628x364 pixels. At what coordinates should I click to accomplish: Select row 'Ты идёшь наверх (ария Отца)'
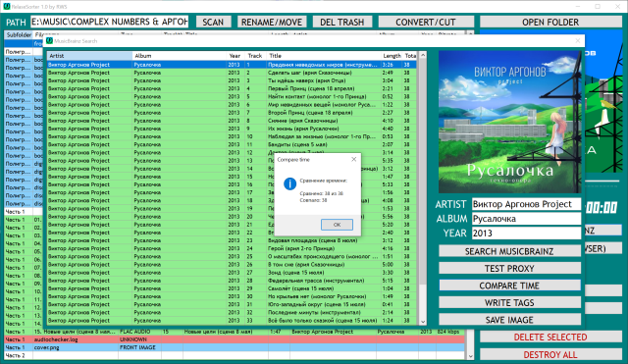tap(232, 80)
